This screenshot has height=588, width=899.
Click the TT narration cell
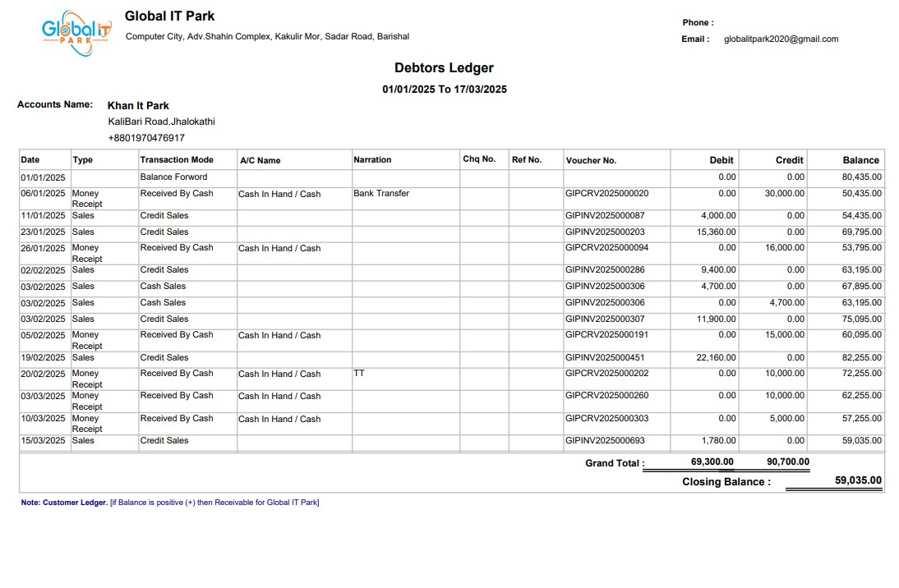pos(359,374)
